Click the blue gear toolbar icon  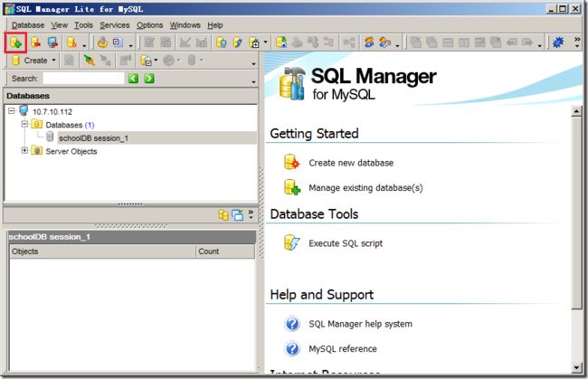(558, 43)
